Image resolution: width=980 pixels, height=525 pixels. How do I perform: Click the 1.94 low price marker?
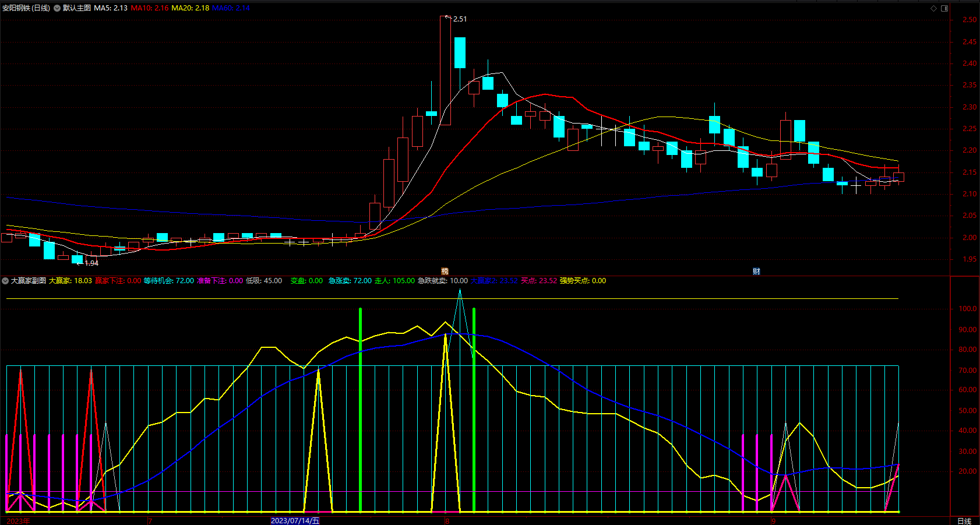(91, 263)
